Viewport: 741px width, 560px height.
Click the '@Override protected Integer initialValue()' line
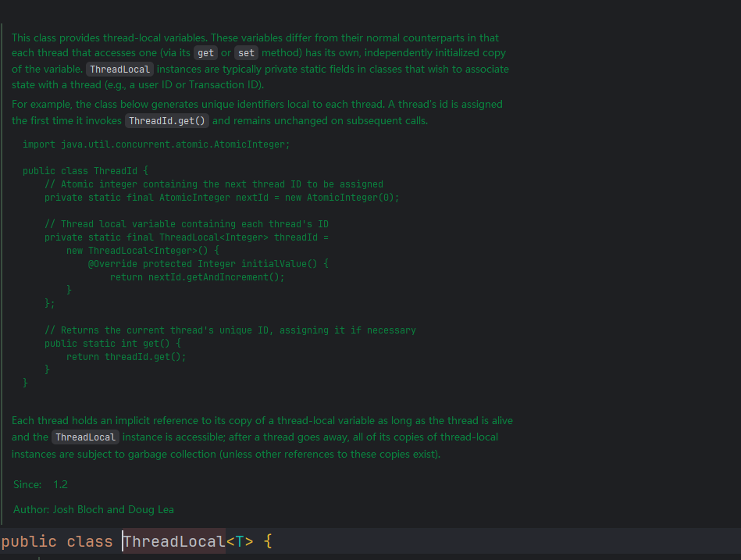pos(208,264)
